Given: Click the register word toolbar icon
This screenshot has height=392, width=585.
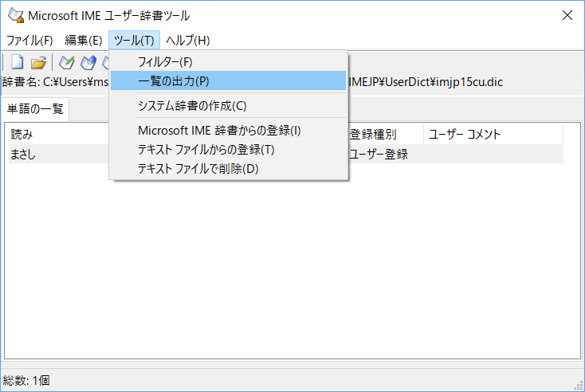Looking at the screenshot, I should pyautogui.click(x=67, y=62).
